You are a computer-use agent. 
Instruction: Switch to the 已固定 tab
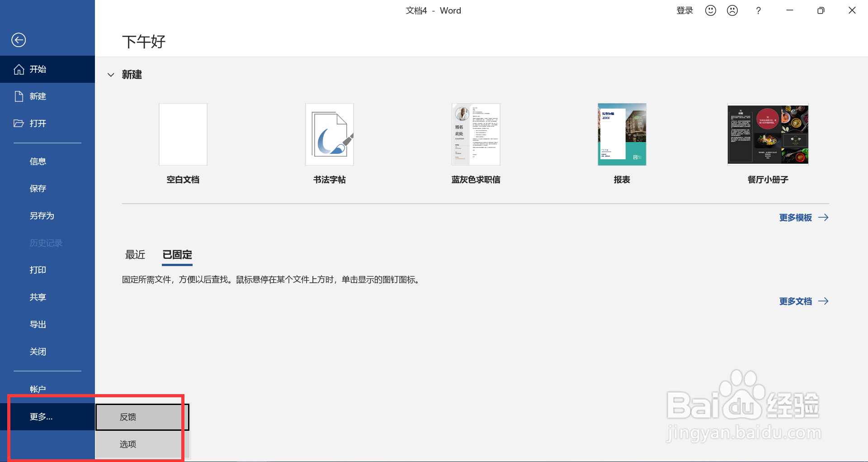click(x=177, y=255)
